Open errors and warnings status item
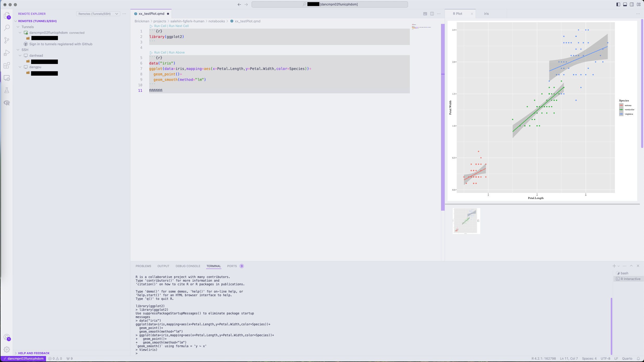The image size is (644, 362). click(55, 359)
